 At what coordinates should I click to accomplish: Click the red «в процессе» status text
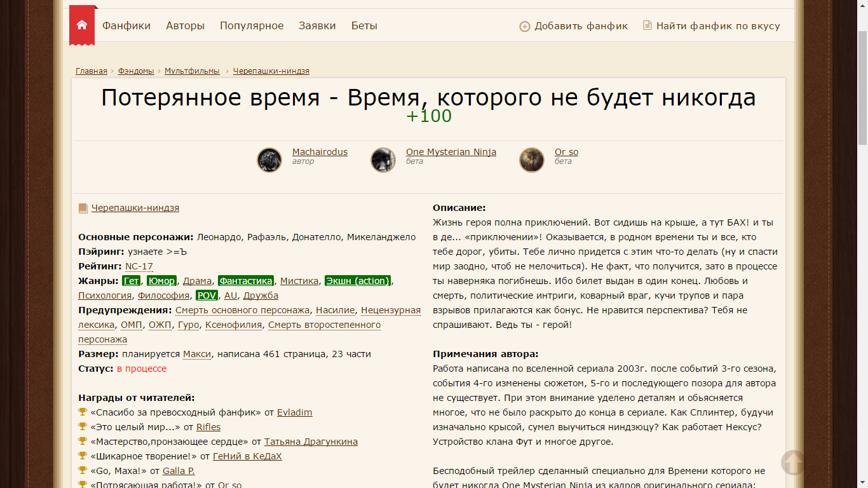(x=142, y=369)
